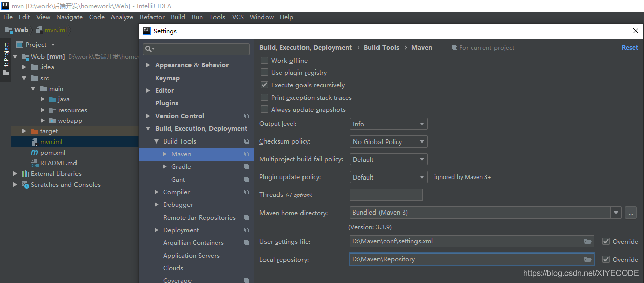Screen dimensions: 644x283
Task: Click the mvn.iml file icon in project tree
Action: click(x=34, y=142)
